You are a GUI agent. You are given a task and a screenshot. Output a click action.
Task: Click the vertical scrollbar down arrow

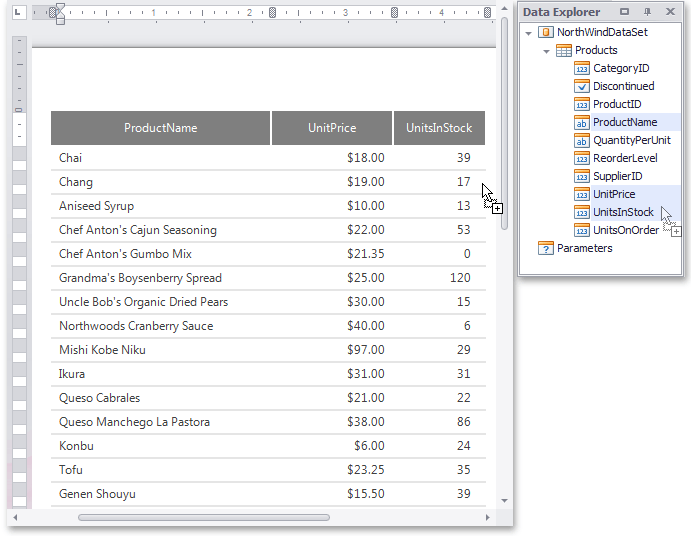point(504,501)
